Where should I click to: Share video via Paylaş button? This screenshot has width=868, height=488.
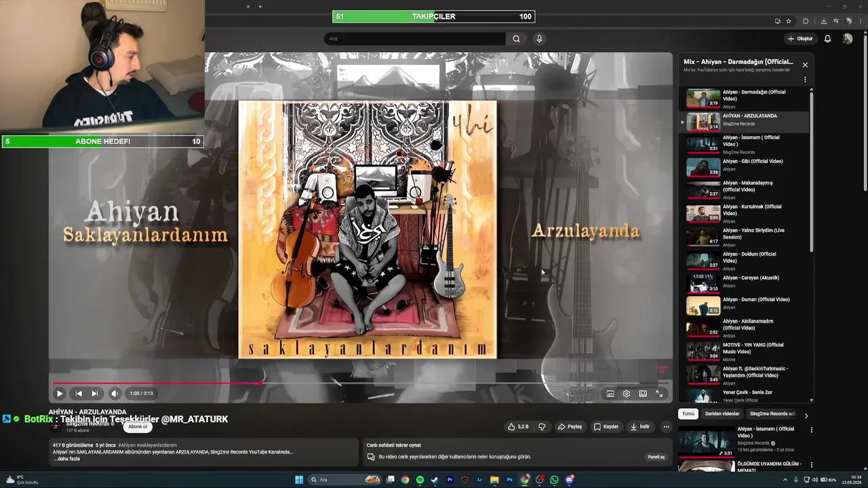pyautogui.click(x=570, y=427)
